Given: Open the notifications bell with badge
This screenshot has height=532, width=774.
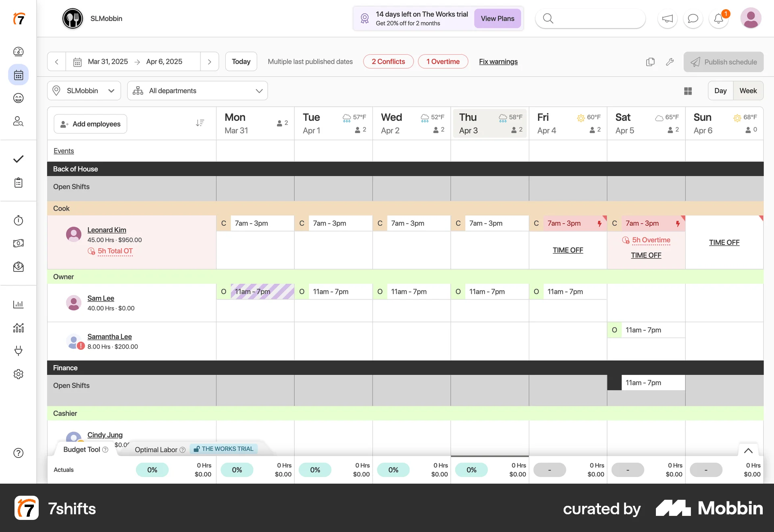Looking at the screenshot, I should click(x=718, y=18).
